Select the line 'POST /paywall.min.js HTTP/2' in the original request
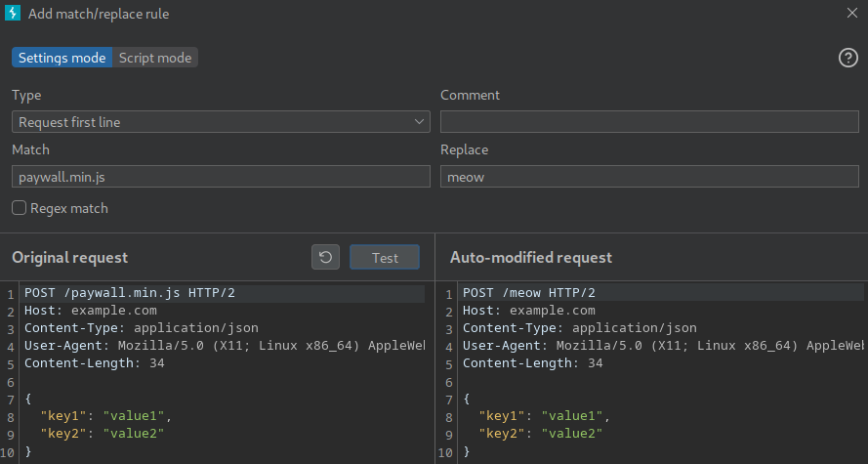This screenshot has height=464, width=868. coord(130,292)
